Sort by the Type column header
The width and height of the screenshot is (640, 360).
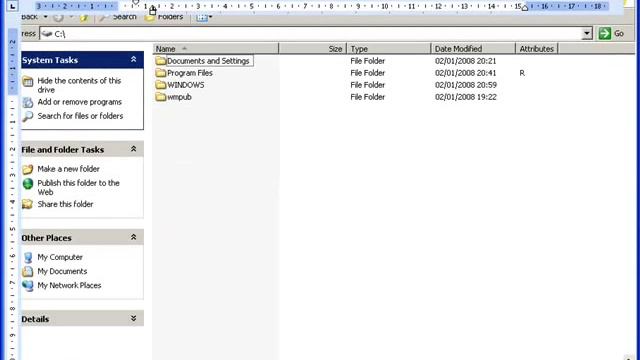(x=389, y=49)
